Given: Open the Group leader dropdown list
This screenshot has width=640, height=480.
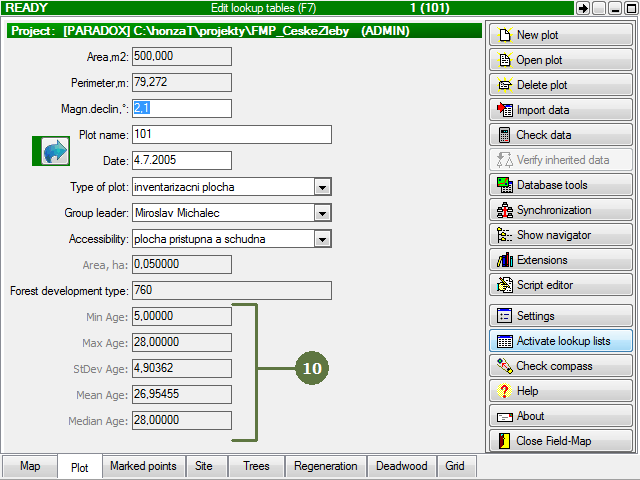Looking at the screenshot, I should pos(322,212).
